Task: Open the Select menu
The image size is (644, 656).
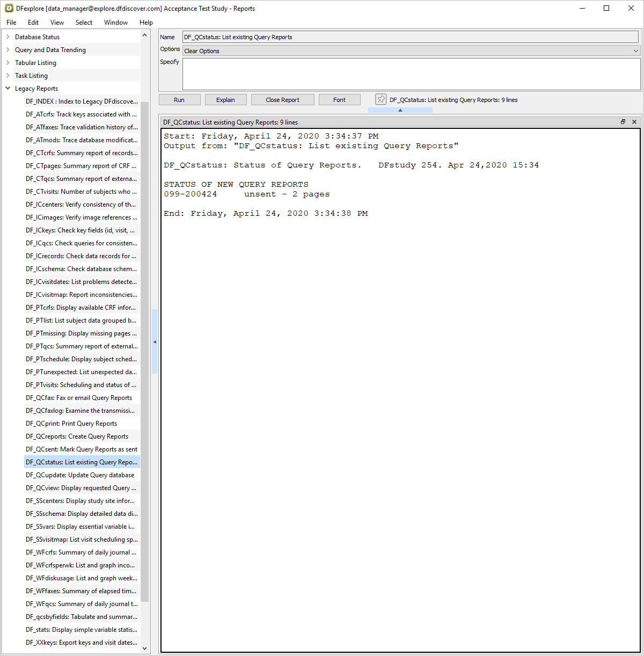Action: [x=84, y=23]
